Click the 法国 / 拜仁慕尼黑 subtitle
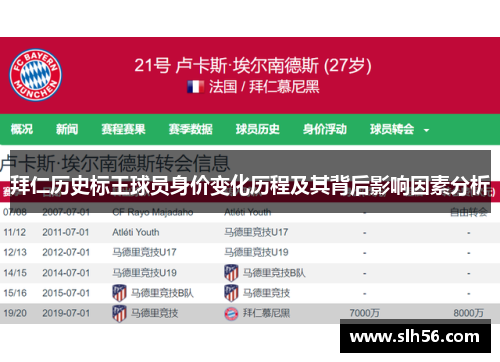 pos(264,87)
